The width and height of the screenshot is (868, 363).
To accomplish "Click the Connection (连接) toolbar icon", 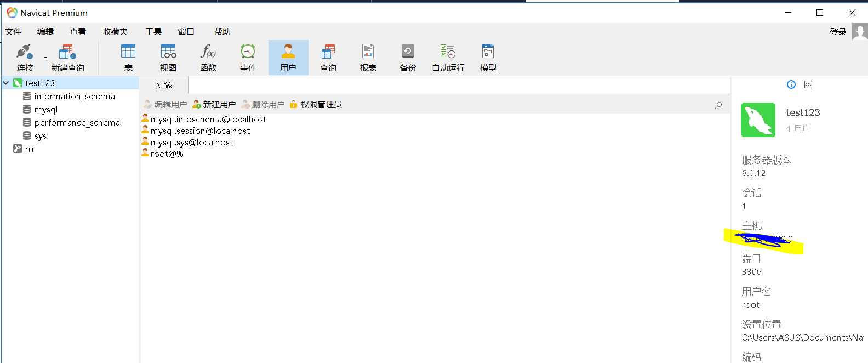I will 25,58.
